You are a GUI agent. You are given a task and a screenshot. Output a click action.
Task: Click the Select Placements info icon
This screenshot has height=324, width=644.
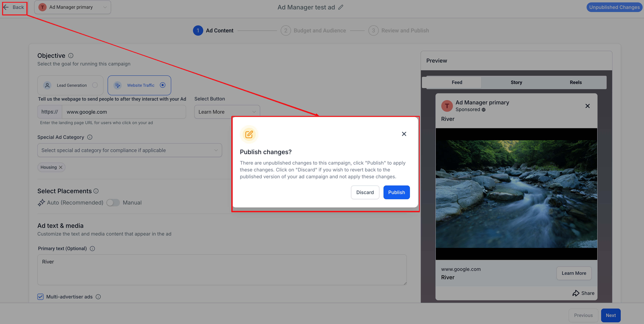click(x=96, y=191)
